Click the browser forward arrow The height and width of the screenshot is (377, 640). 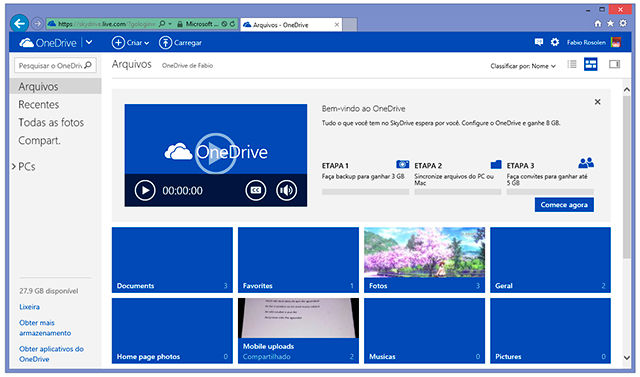[37, 24]
